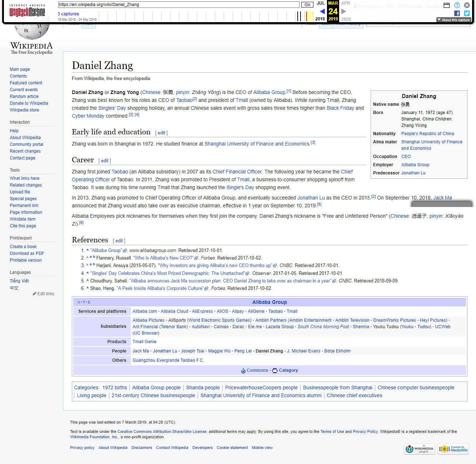
Task: Close the Wayback toolbar with X icon
Action: click(x=467, y=5)
